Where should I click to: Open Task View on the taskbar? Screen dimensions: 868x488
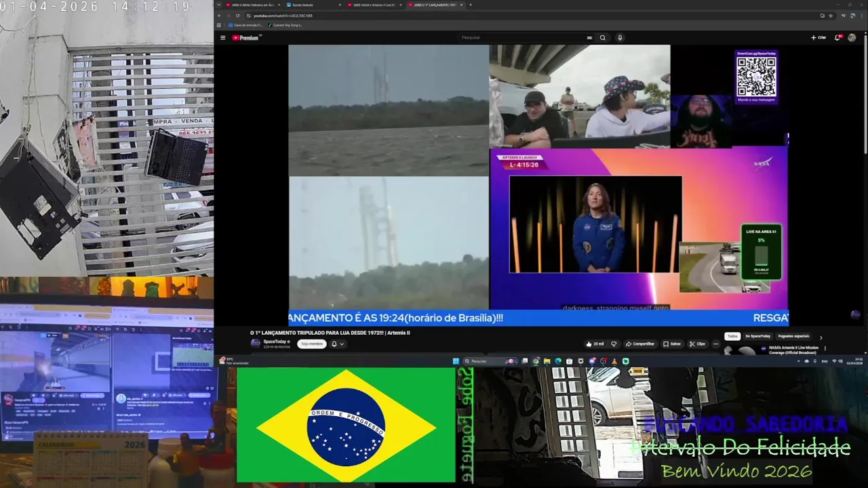pyautogui.click(x=525, y=361)
